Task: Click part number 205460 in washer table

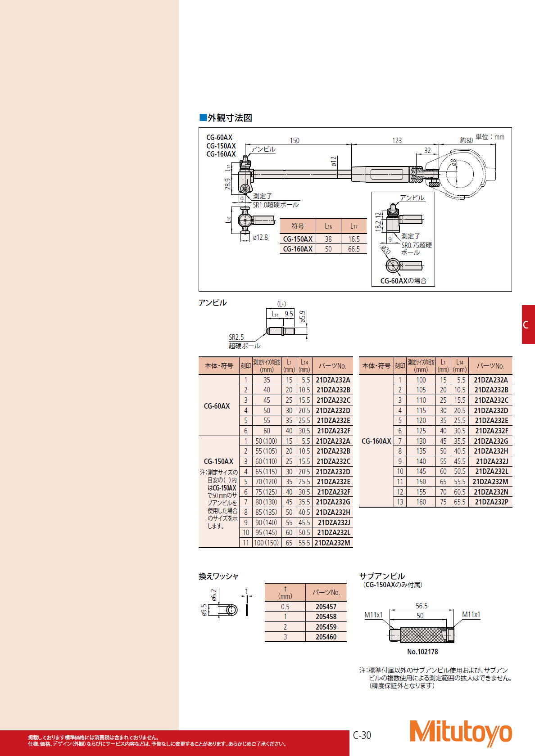Action: pyautogui.click(x=326, y=637)
